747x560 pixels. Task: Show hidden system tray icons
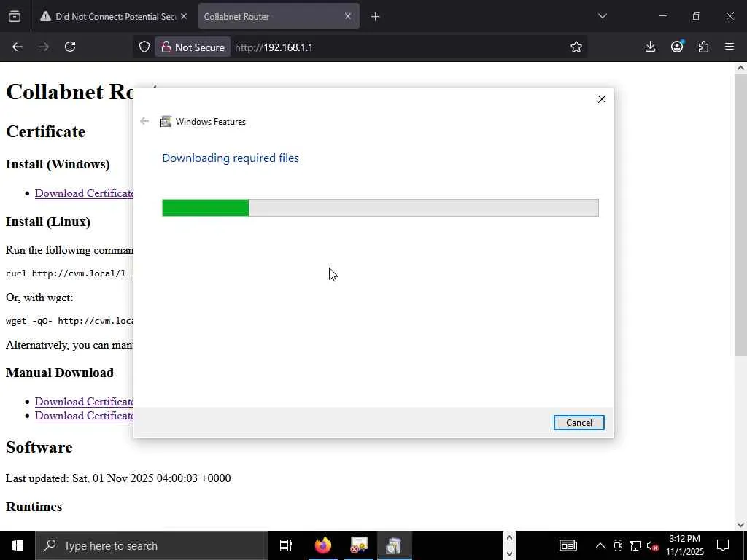click(x=600, y=545)
